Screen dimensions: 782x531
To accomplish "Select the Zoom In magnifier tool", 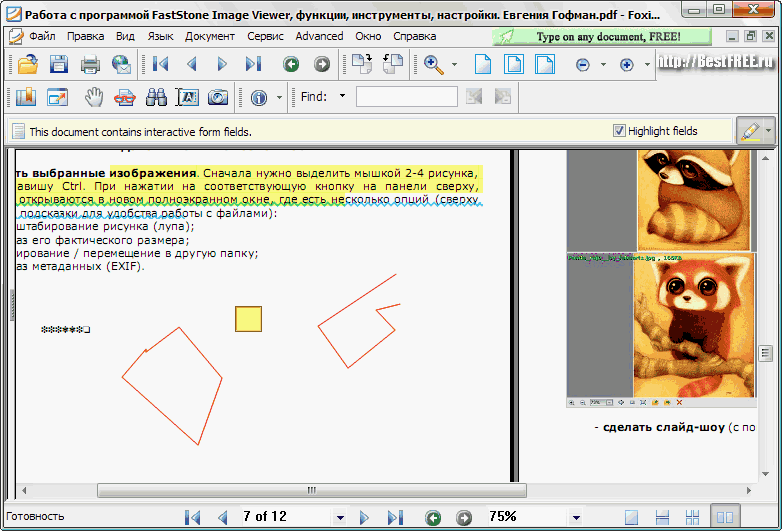I will click(x=433, y=65).
